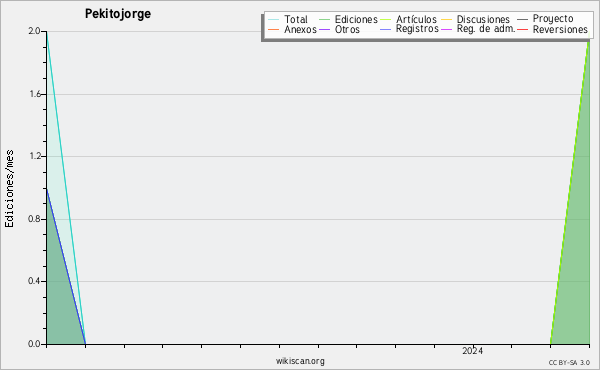Click the CC BY-SA 3.0 license text
600x370 pixels.
point(569,363)
